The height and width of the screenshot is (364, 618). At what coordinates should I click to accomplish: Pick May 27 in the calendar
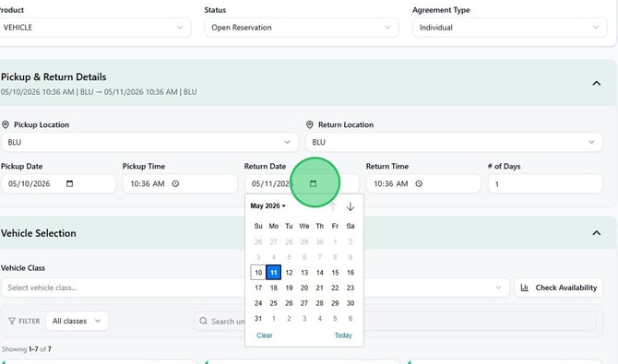304,303
